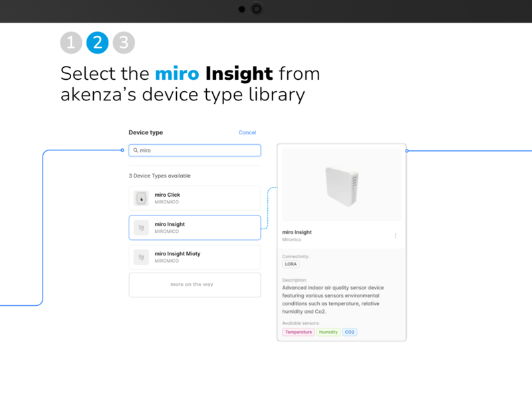Click the search magnifier icon
Screen dimensions: 532x399
[136, 151]
